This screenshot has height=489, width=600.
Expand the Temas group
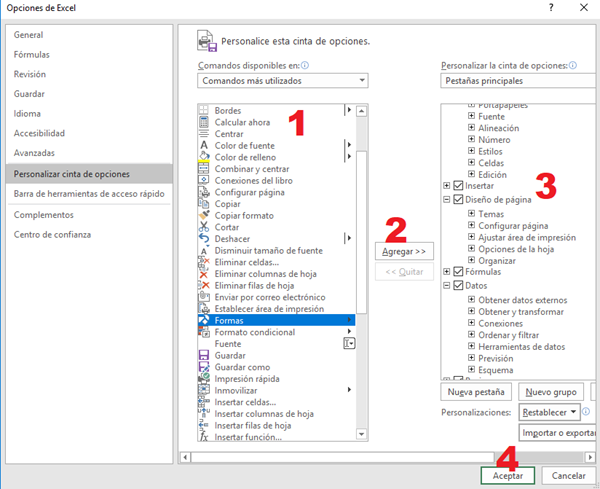[x=471, y=214]
